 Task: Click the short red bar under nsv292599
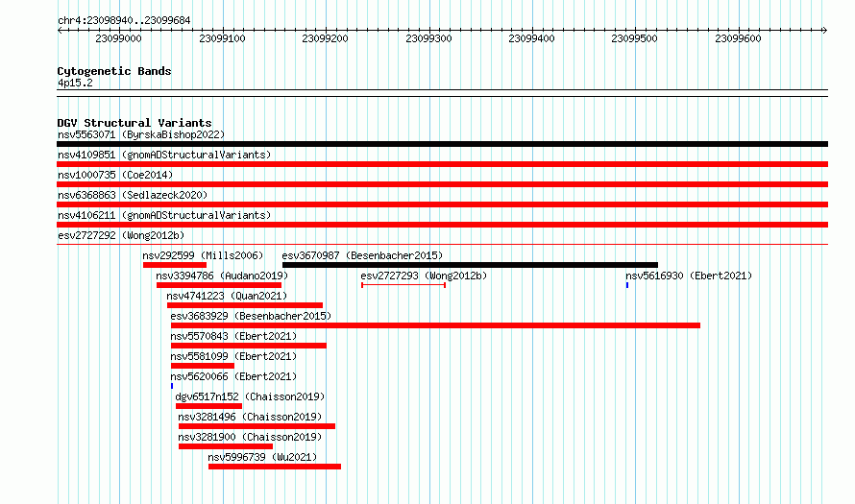175,265
